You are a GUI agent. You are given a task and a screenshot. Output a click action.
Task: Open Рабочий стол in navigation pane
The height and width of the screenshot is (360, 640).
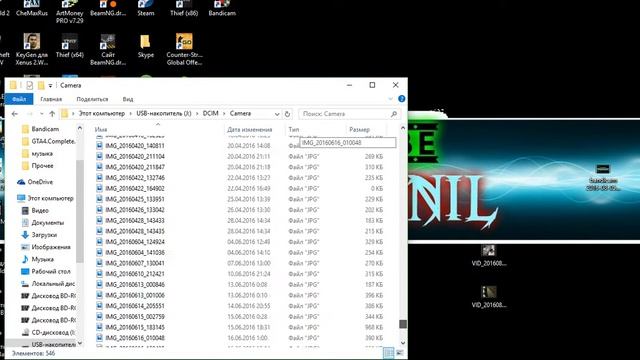tap(46, 271)
